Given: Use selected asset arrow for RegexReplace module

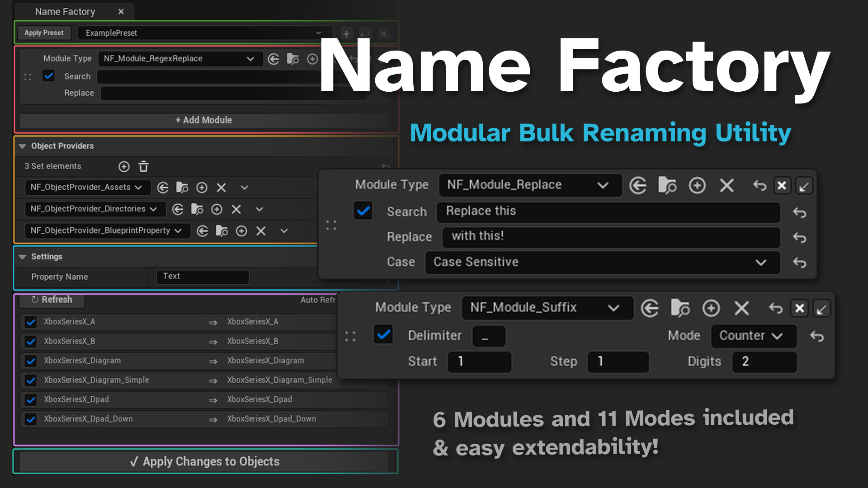Looking at the screenshot, I should 274,59.
